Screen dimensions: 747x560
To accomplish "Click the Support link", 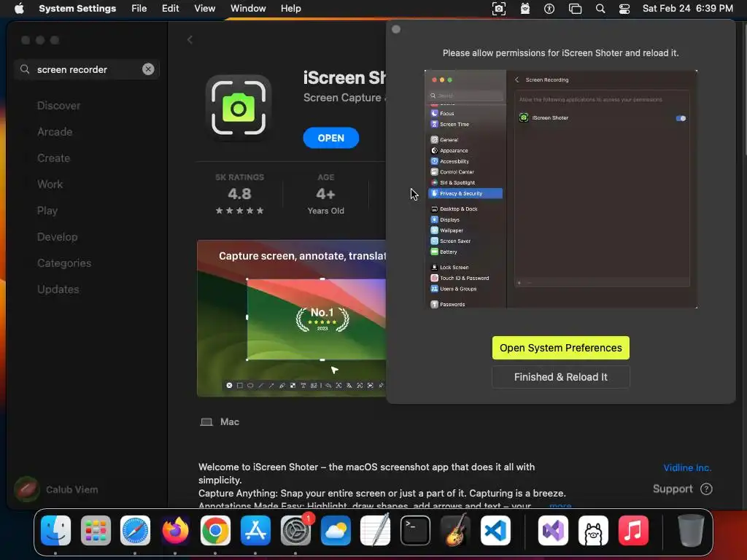I will point(672,489).
